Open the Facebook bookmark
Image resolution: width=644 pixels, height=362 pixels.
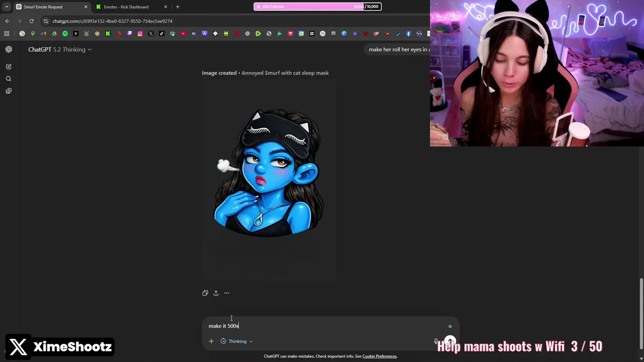[x=409, y=34]
